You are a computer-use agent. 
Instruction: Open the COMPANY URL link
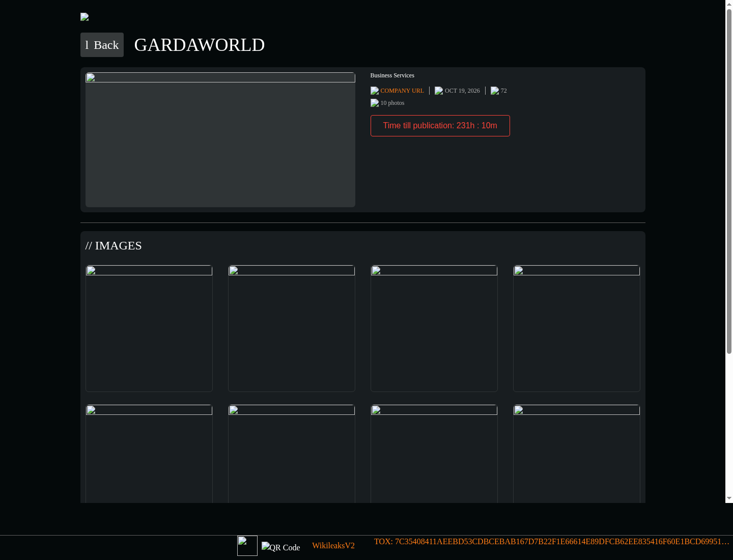pos(402,91)
